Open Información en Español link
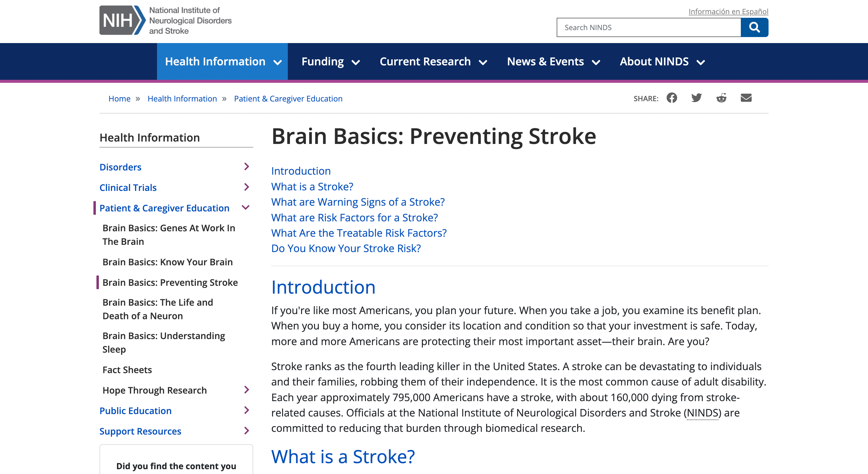 coord(728,11)
